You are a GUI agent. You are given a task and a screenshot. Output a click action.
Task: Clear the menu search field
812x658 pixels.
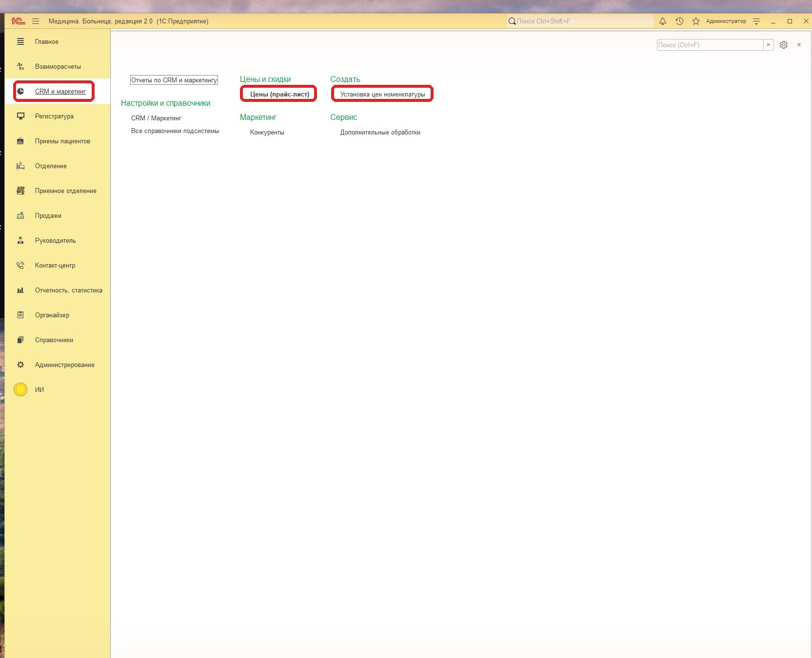click(768, 45)
